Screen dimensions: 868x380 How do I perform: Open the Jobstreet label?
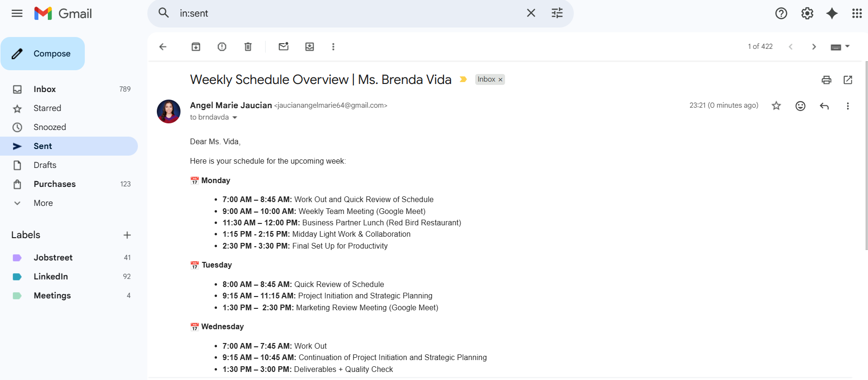pos(53,258)
